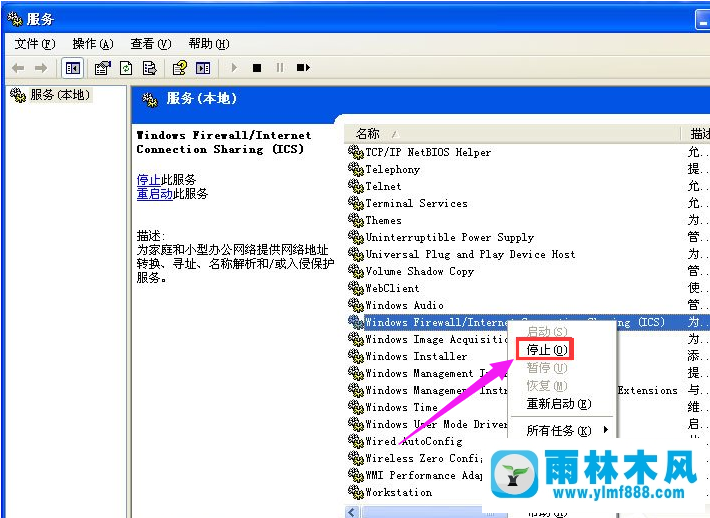The height and width of the screenshot is (518, 710).
Task: Click the gear icon beside Windows Audio
Action: pos(356,305)
